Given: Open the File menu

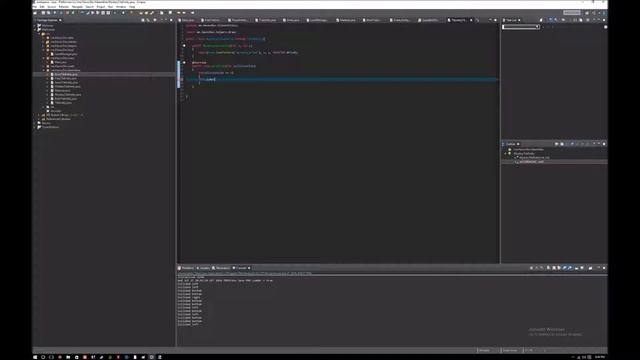Looking at the screenshot, I should click(x=35, y=7).
